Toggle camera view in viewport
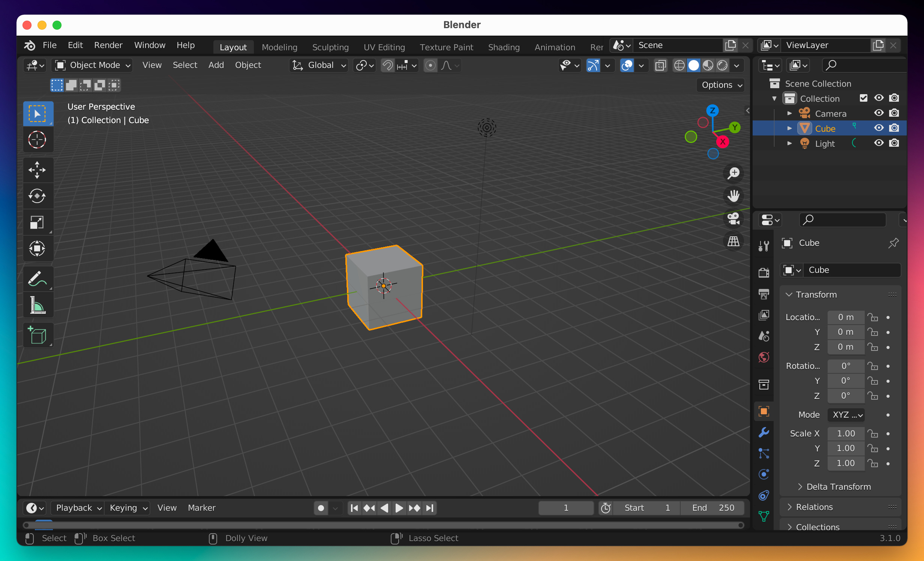The height and width of the screenshot is (561, 924). [733, 219]
